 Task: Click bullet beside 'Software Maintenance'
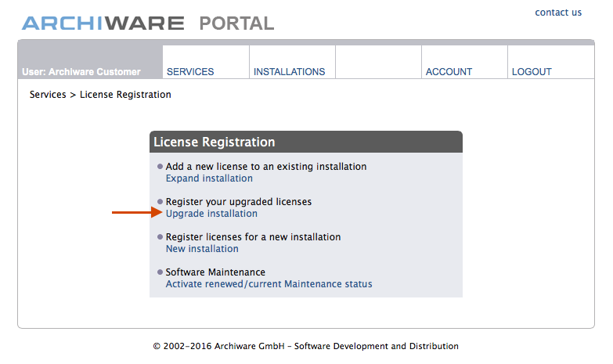pyautogui.click(x=160, y=272)
